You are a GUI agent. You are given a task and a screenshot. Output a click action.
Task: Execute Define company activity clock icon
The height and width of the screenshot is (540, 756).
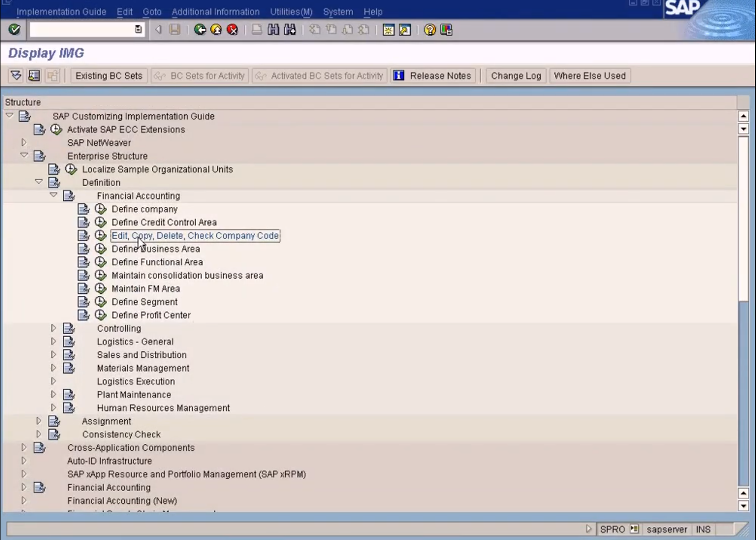coord(101,209)
